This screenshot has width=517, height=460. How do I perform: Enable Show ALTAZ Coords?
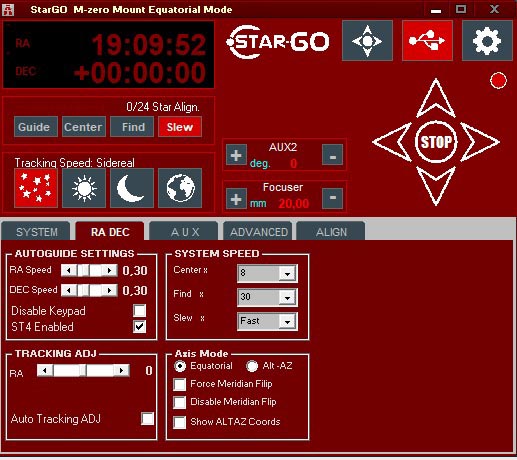(180, 422)
